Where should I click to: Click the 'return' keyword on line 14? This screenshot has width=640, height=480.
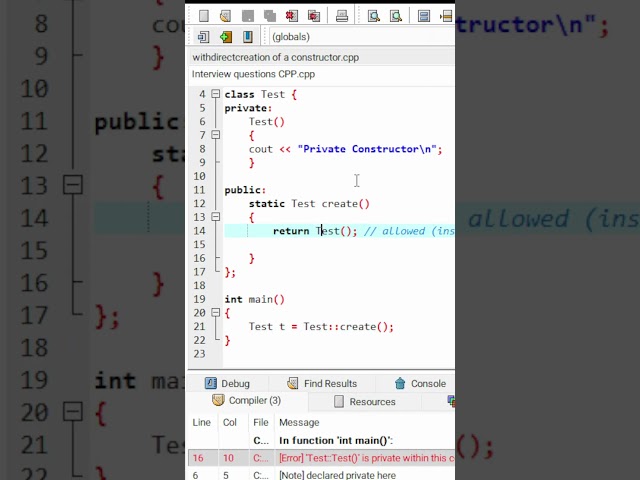pyautogui.click(x=291, y=231)
